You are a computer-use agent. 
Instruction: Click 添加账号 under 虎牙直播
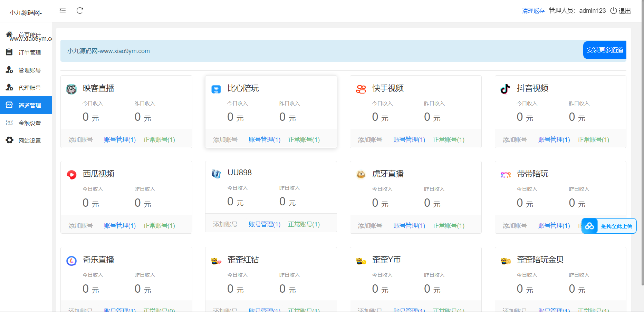tap(370, 226)
